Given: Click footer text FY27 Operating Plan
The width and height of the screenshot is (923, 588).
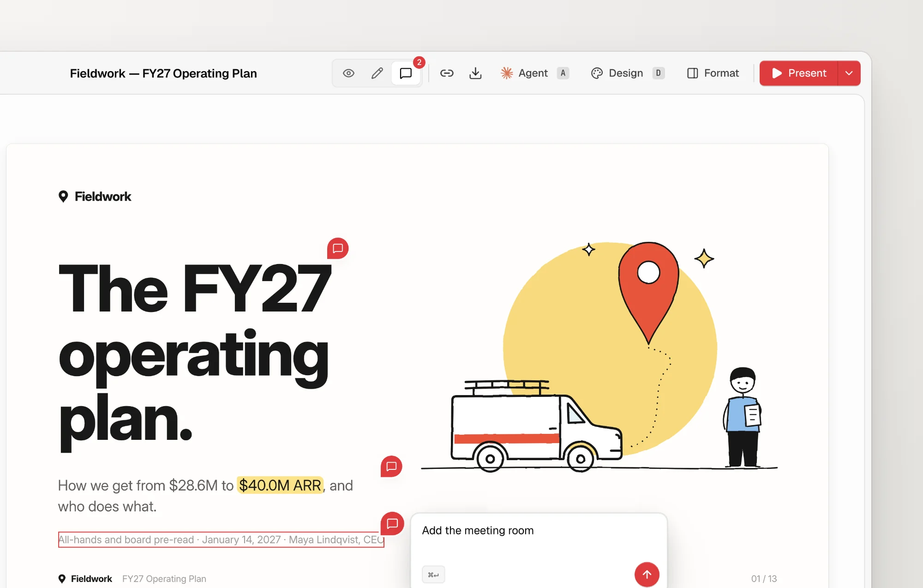Looking at the screenshot, I should [x=164, y=578].
